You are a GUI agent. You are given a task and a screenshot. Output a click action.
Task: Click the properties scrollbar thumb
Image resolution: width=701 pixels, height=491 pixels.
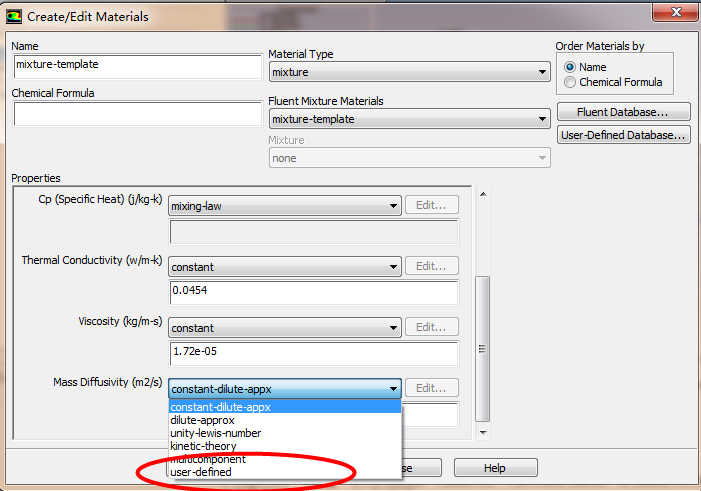[x=482, y=349]
